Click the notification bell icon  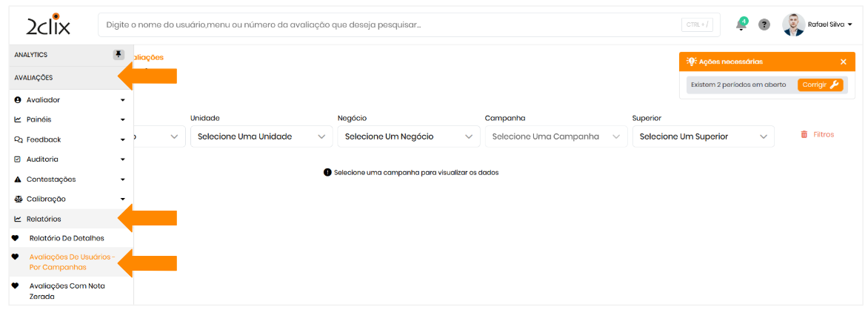pyautogui.click(x=741, y=25)
